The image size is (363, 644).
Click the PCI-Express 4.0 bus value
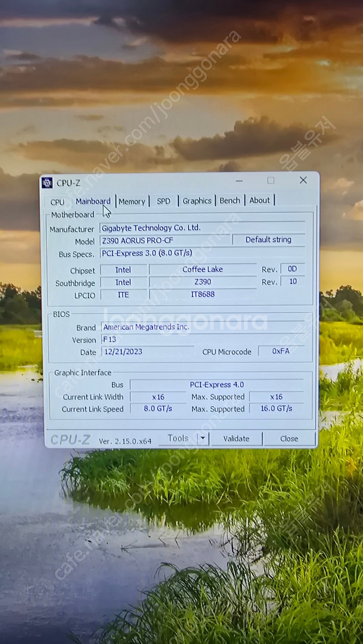[x=216, y=385]
